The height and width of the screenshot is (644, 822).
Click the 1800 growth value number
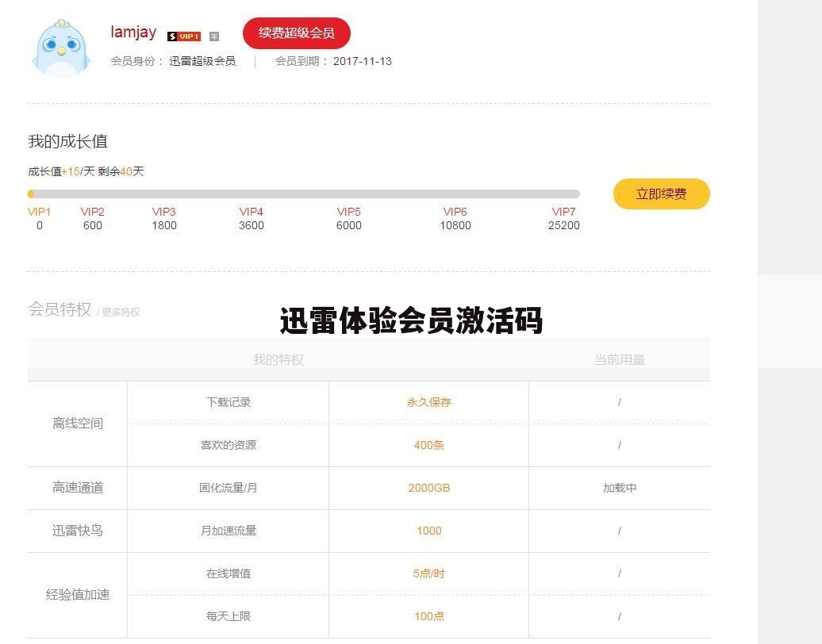pos(164,225)
